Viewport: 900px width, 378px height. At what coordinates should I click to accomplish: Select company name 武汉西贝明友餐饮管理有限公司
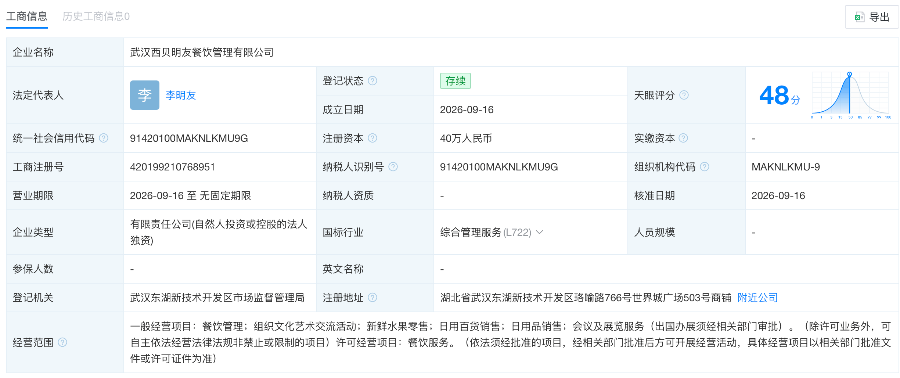coord(202,52)
